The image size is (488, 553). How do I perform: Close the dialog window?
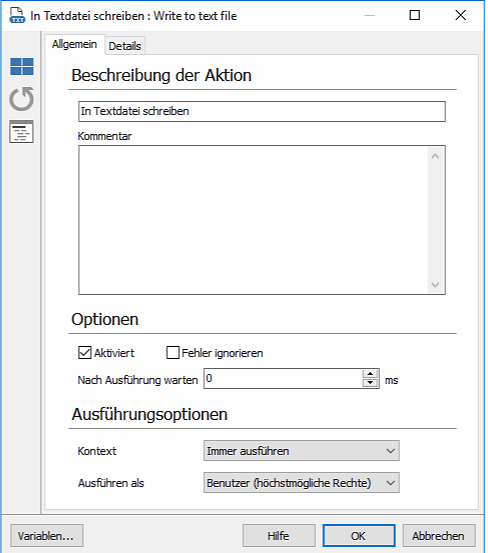click(460, 15)
